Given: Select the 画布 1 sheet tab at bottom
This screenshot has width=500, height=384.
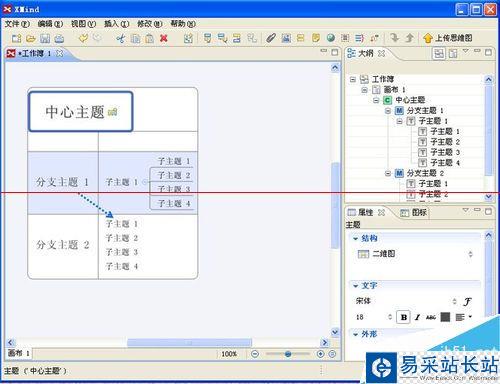Looking at the screenshot, I should (19, 353).
